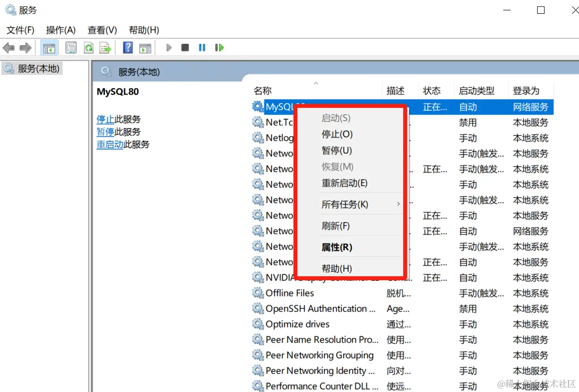Sort by the 描述 column header

click(x=395, y=91)
